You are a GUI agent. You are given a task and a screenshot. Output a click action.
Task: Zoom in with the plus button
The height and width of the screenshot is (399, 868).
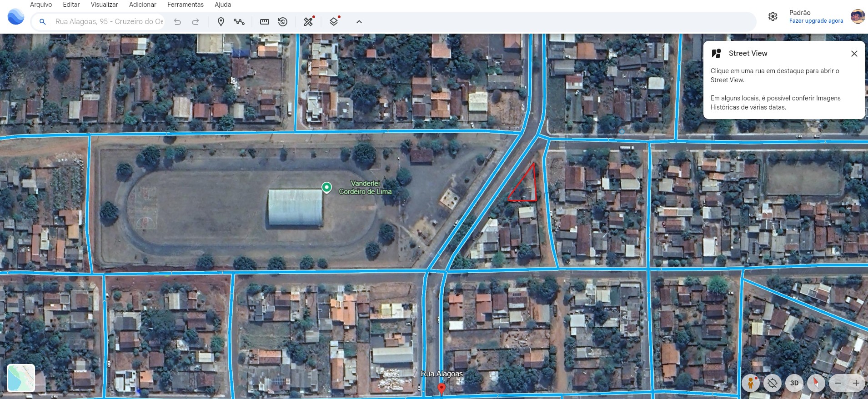[856, 383]
